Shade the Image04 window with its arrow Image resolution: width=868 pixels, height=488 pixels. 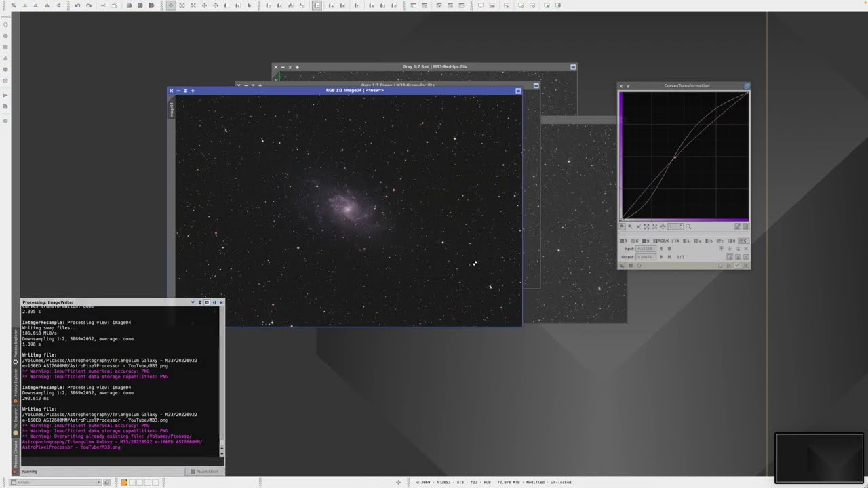point(185,90)
